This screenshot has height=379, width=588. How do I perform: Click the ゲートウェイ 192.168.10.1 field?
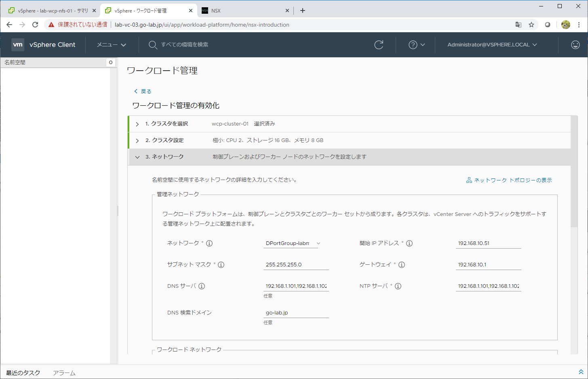point(488,265)
